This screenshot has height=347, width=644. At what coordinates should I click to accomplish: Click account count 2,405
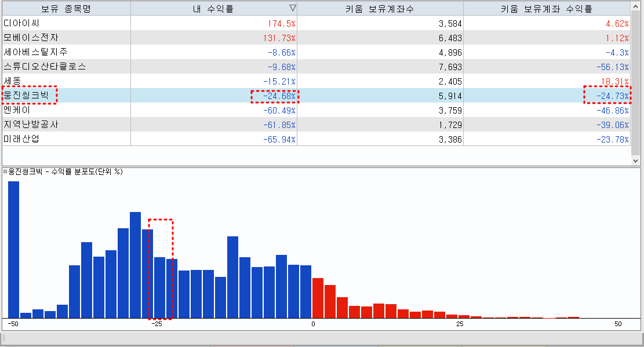click(x=450, y=81)
